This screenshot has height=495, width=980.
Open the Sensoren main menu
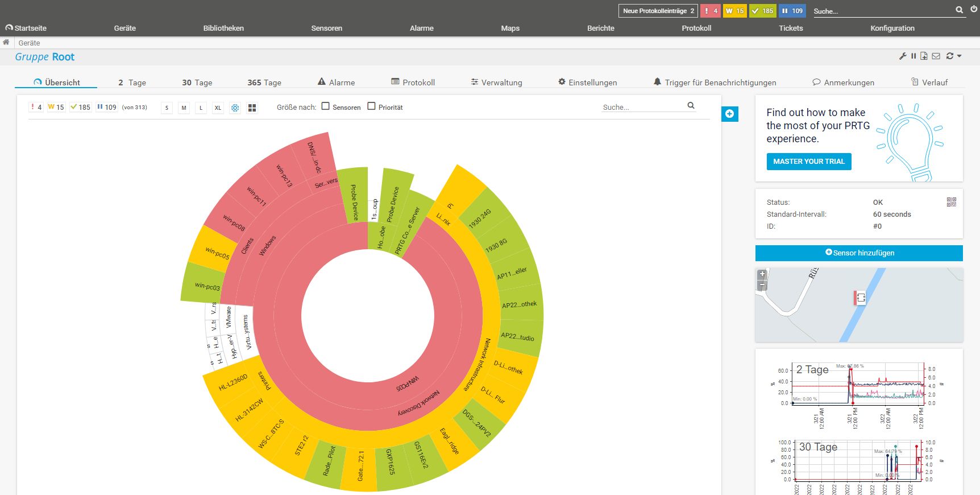326,28
